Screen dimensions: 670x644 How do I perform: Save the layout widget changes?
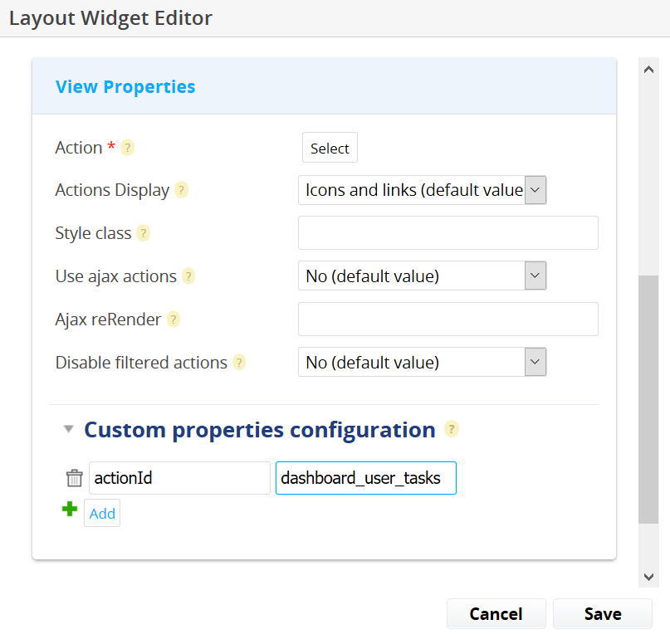tap(603, 613)
